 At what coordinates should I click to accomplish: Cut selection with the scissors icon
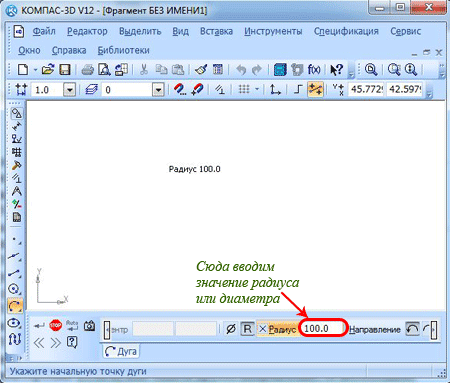click(144, 70)
